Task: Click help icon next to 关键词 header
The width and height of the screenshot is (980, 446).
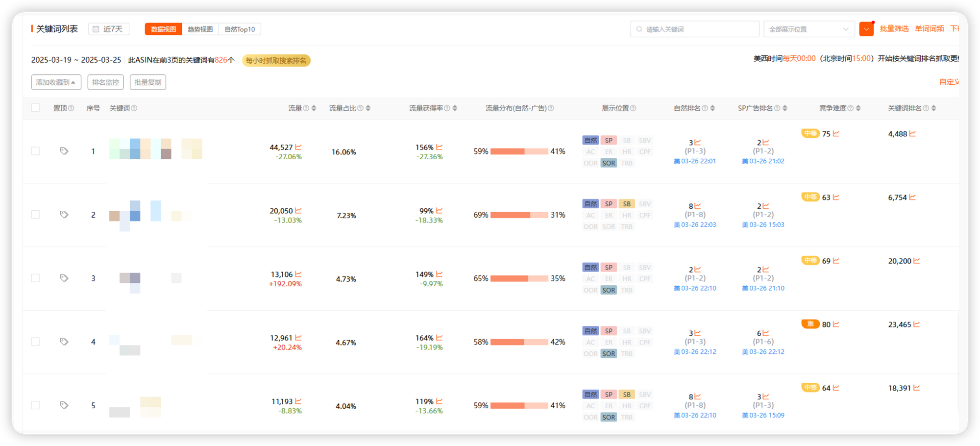Action: point(134,108)
